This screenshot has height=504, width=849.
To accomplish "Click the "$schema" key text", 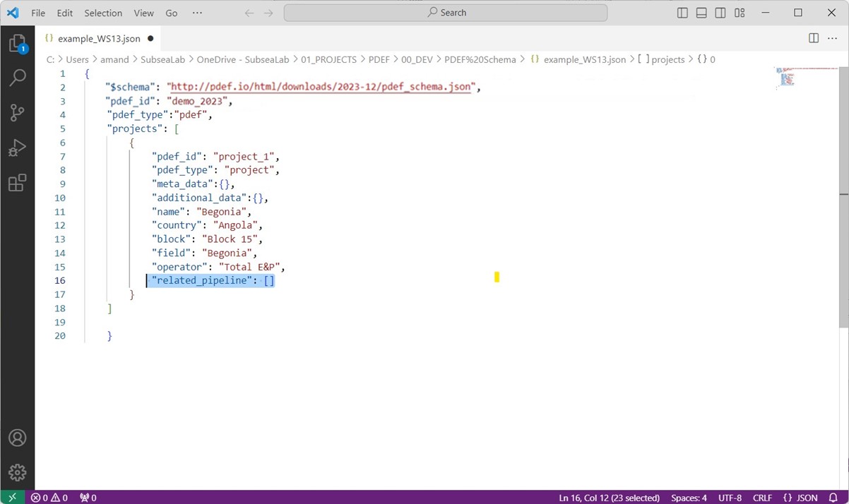I will (130, 87).
